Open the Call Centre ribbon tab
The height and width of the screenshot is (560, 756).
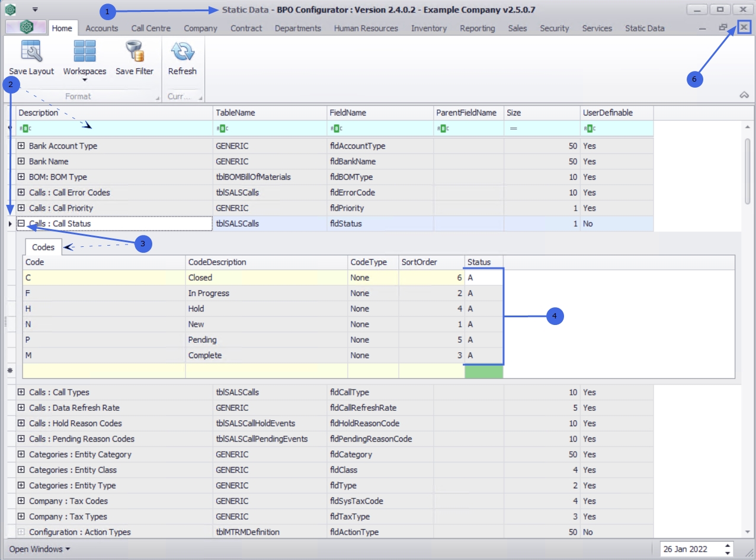point(150,28)
